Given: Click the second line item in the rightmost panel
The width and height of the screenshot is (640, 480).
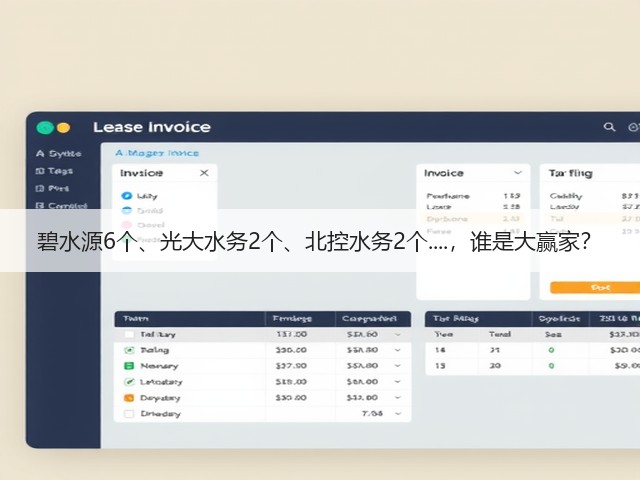Looking at the screenshot, I should tap(595, 207).
